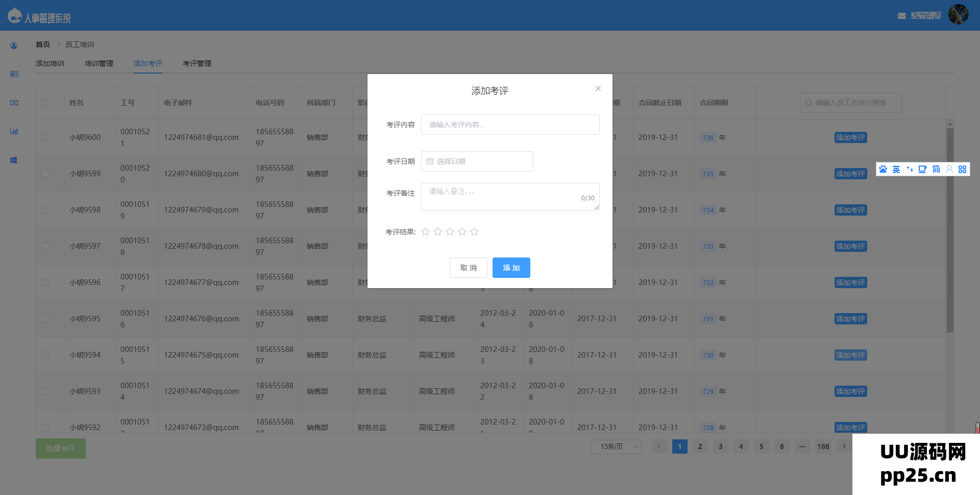Toggle the select-all checkbox in table header
The image size is (980, 495).
[45, 103]
